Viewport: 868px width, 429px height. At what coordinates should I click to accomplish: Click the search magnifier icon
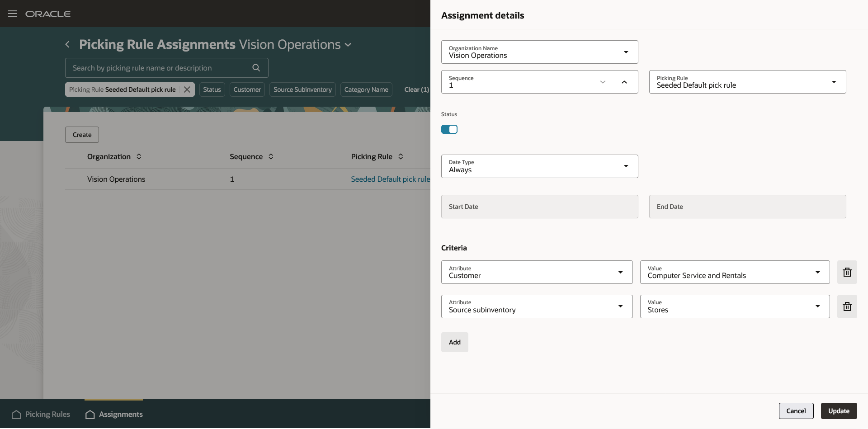coord(256,68)
